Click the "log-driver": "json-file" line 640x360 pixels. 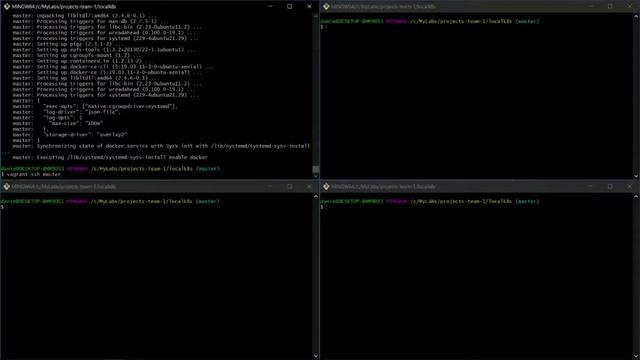click(x=67, y=112)
